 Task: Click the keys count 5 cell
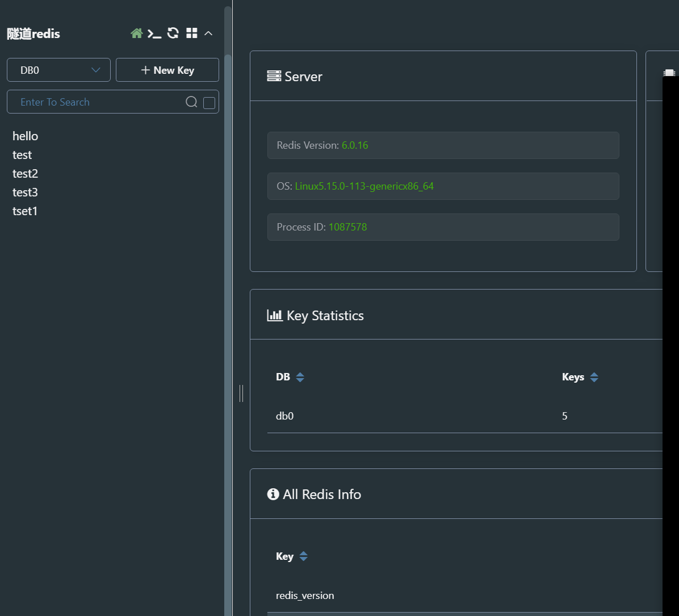click(x=564, y=416)
